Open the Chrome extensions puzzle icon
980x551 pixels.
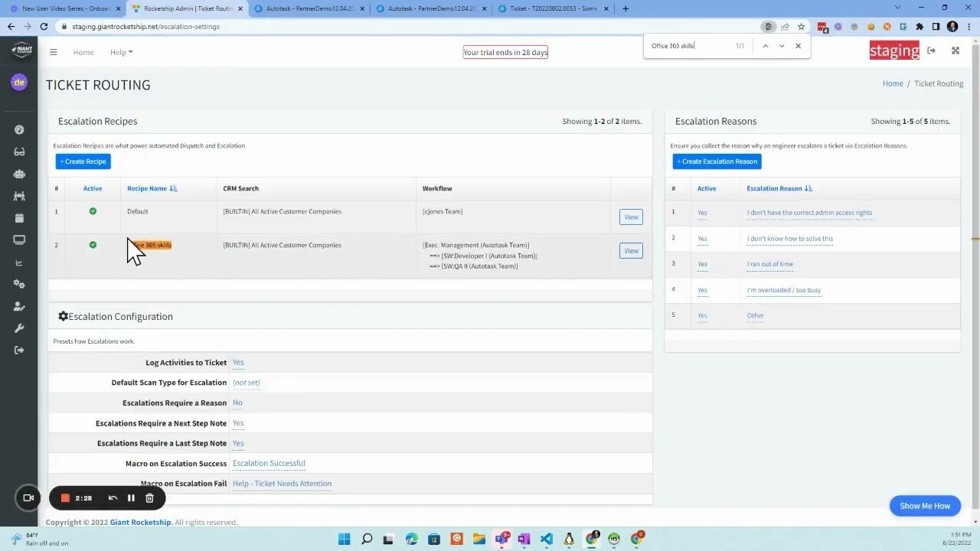point(920,26)
